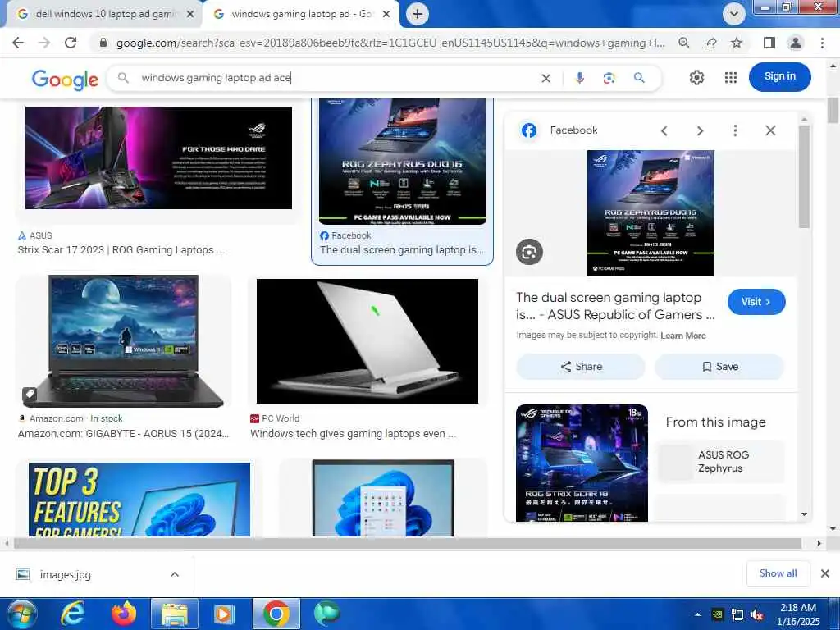Close the 'dell windows 10 laptop ad' tab

tap(189, 15)
